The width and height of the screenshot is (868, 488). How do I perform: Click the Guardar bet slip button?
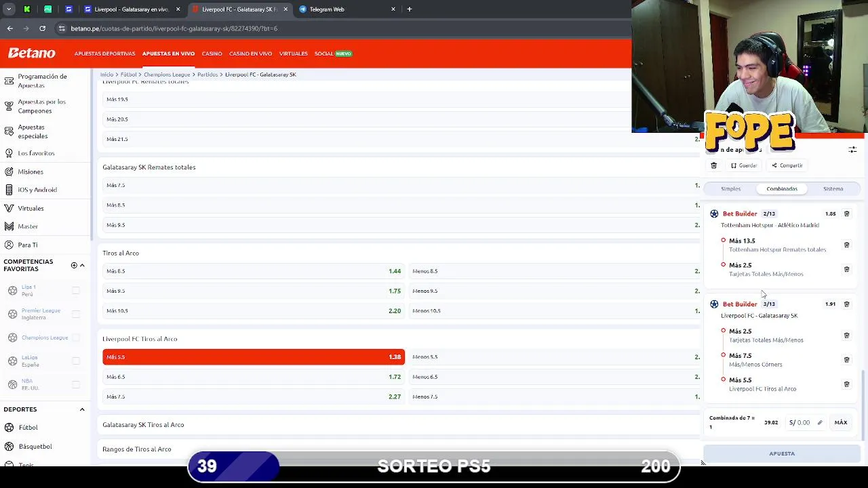pos(744,165)
